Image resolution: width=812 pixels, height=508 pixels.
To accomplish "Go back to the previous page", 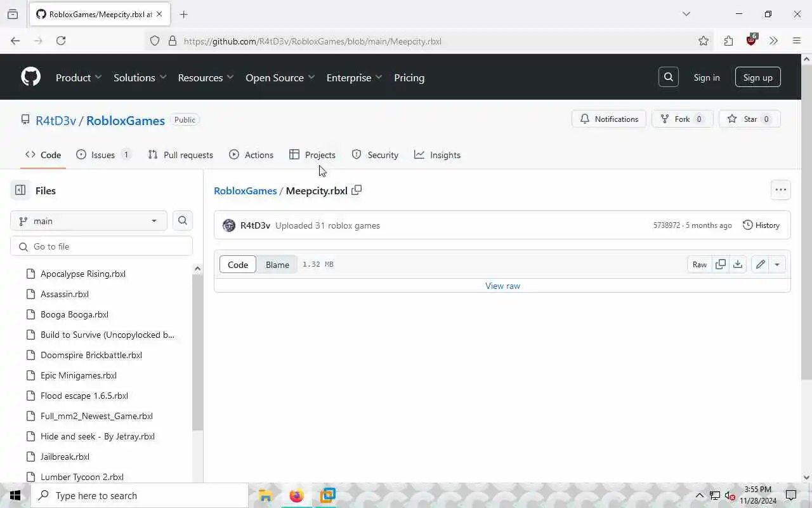I will [15, 41].
